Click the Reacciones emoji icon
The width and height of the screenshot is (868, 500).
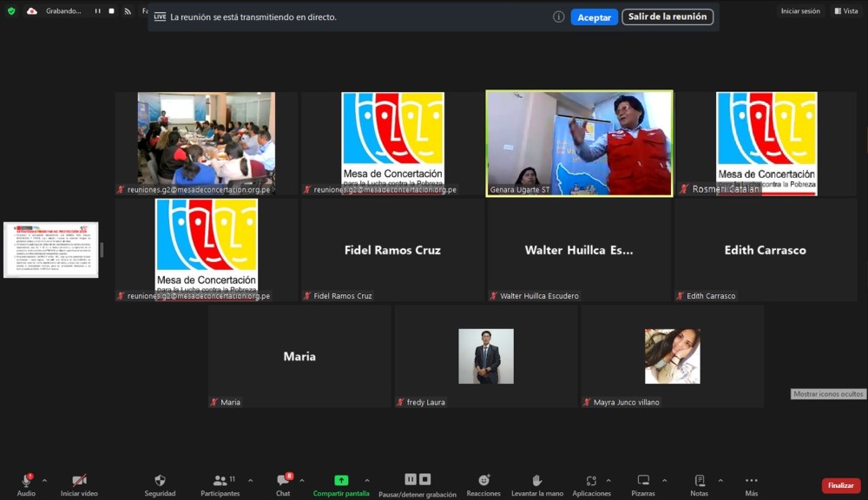pyautogui.click(x=483, y=480)
